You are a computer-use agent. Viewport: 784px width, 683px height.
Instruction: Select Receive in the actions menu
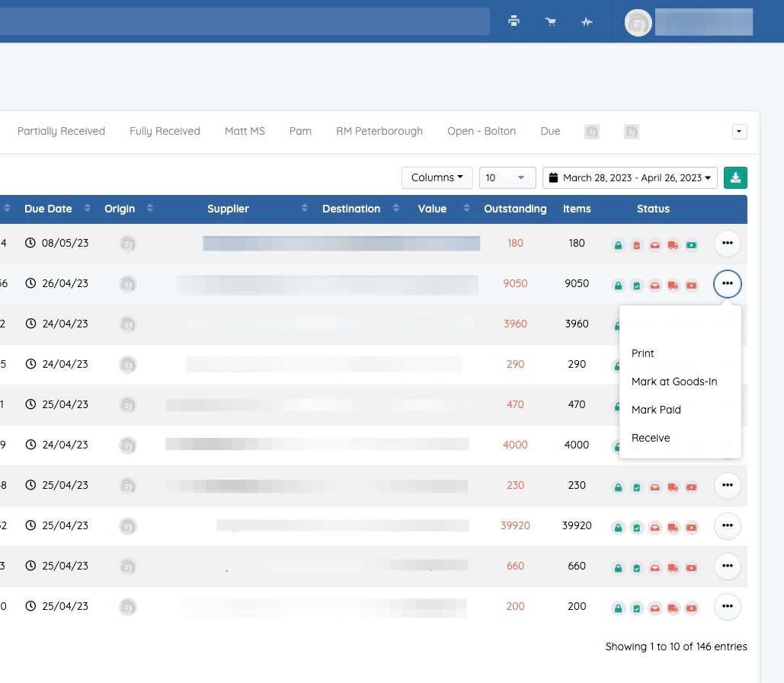tap(651, 438)
